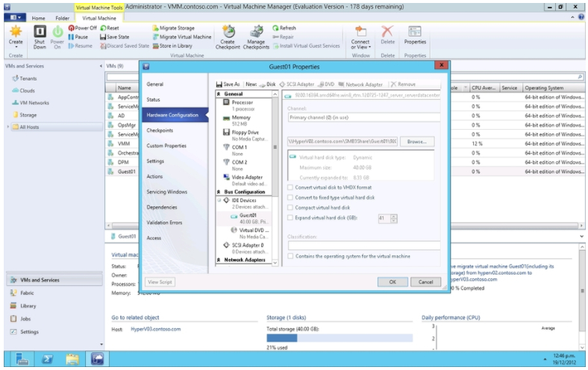588x370 pixels.
Task: Click Reset in the ribbon
Action: (110, 28)
